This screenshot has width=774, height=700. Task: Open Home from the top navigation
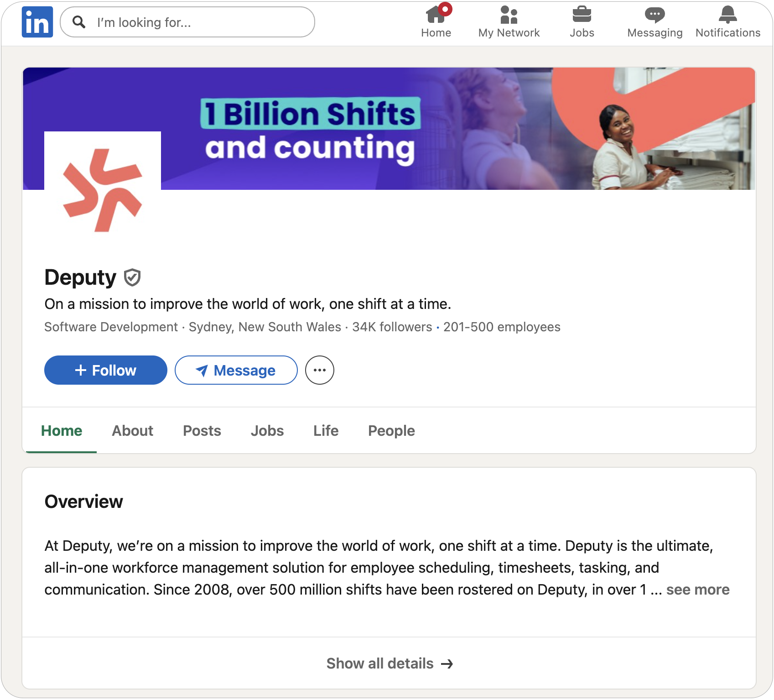[x=436, y=21]
